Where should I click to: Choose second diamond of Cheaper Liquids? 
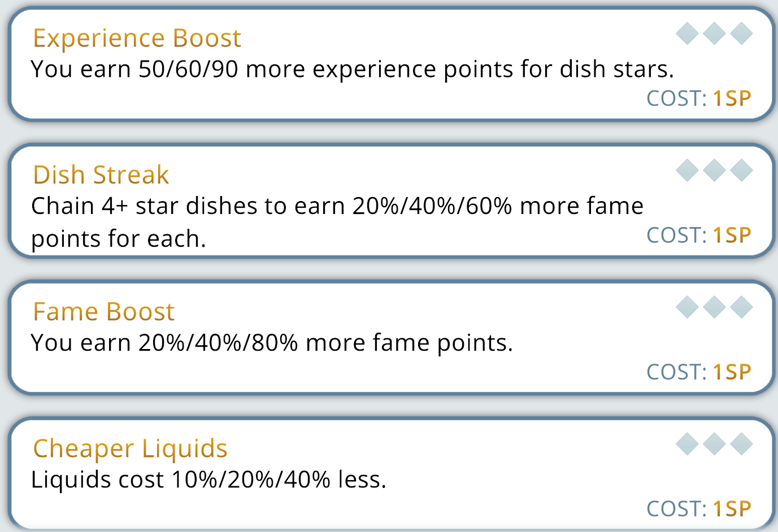click(x=714, y=444)
